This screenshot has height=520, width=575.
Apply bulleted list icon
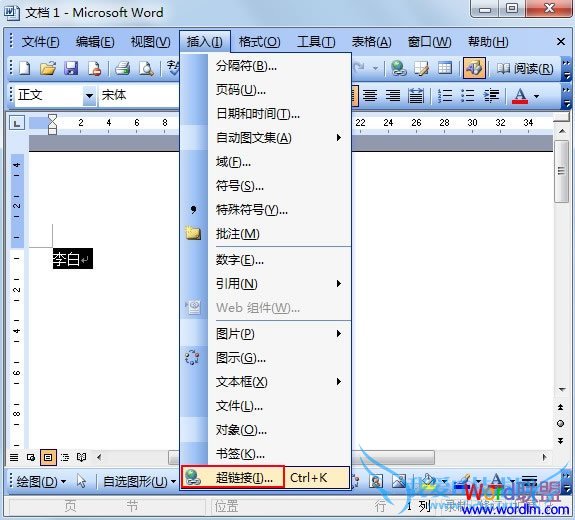click(468, 96)
